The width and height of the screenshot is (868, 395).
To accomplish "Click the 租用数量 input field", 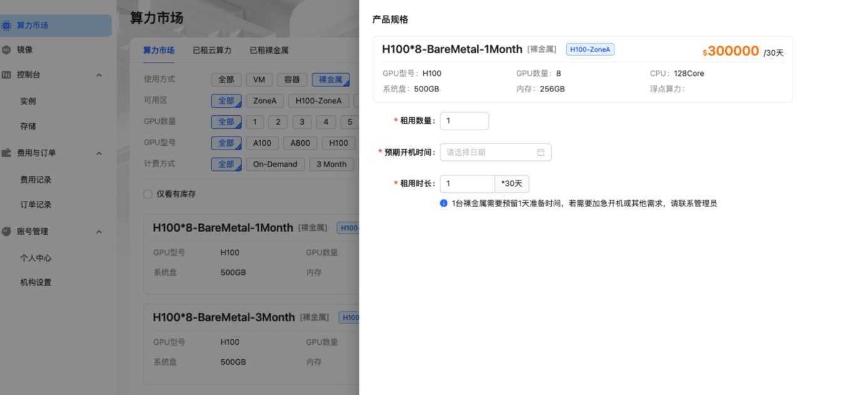I will tap(464, 121).
